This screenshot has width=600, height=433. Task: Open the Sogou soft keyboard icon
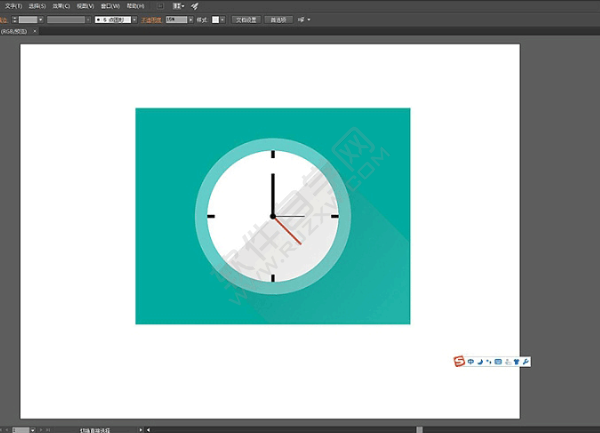498,361
